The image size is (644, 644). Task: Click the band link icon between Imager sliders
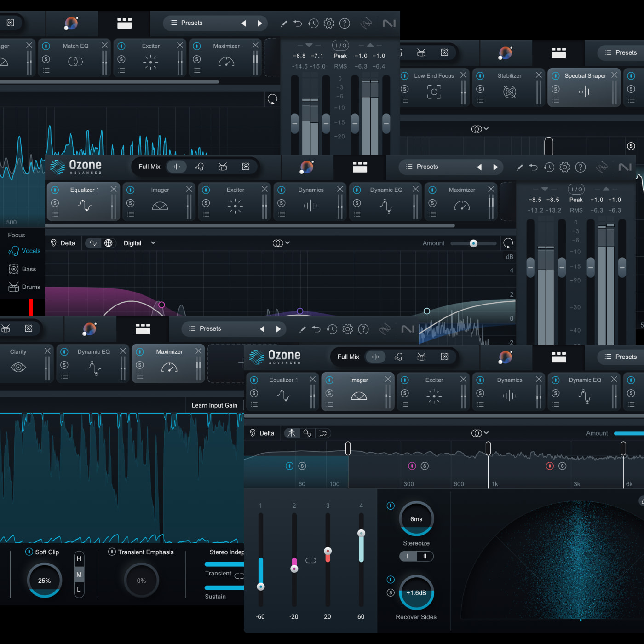coord(311,560)
